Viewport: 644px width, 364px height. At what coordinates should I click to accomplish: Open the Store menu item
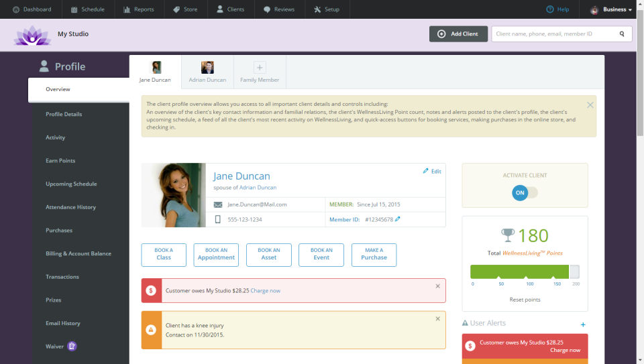tap(185, 9)
